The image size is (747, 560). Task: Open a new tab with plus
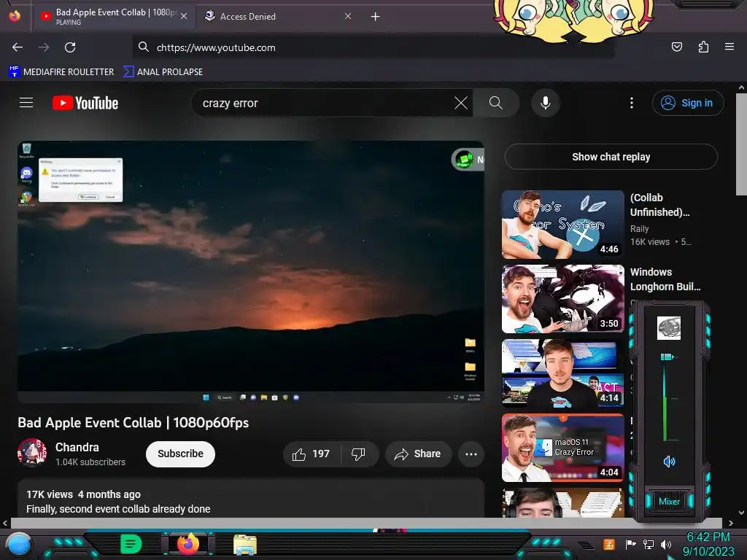(x=376, y=17)
